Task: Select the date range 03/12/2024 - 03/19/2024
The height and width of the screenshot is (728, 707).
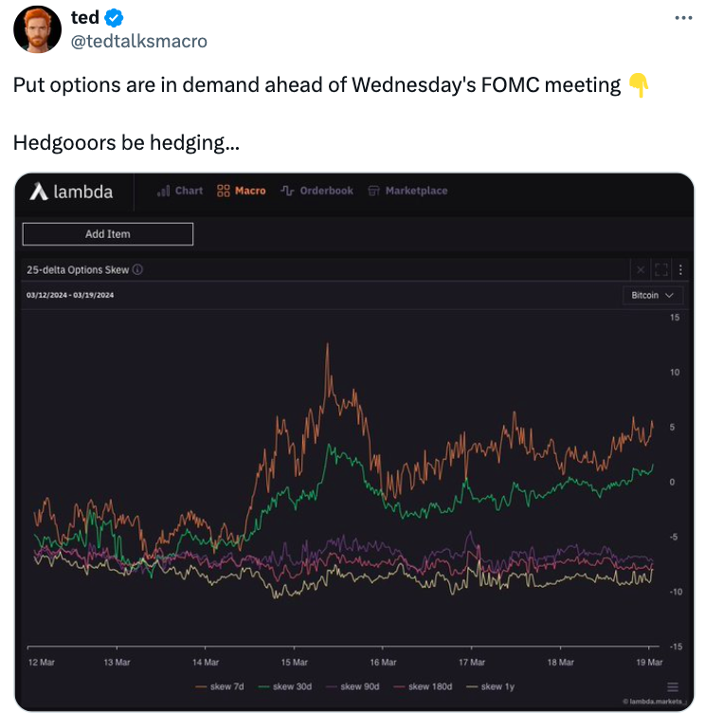Action: [70, 295]
